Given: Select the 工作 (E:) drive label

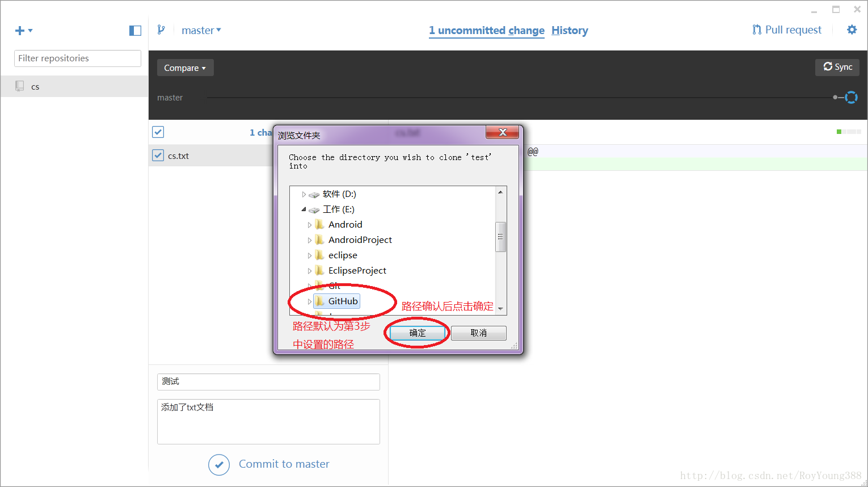Looking at the screenshot, I should 339,209.
